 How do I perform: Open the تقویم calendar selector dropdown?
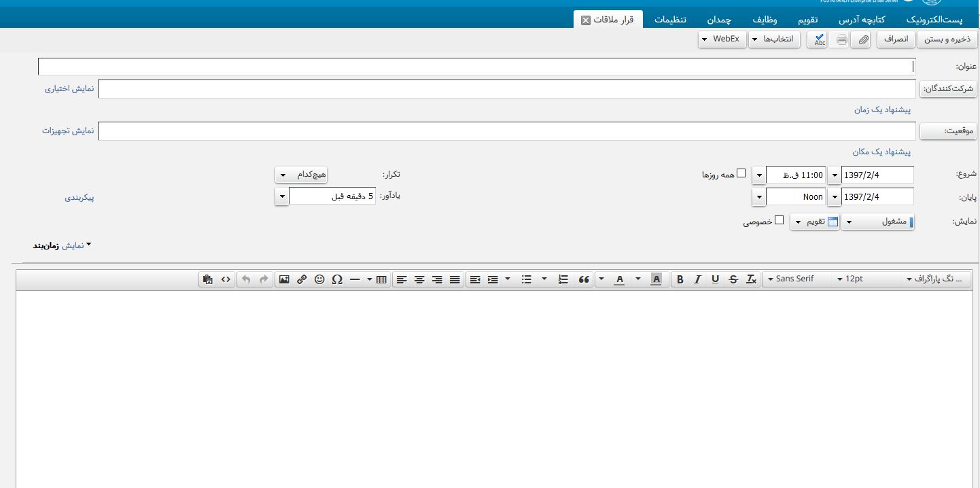[x=814, y=222]
